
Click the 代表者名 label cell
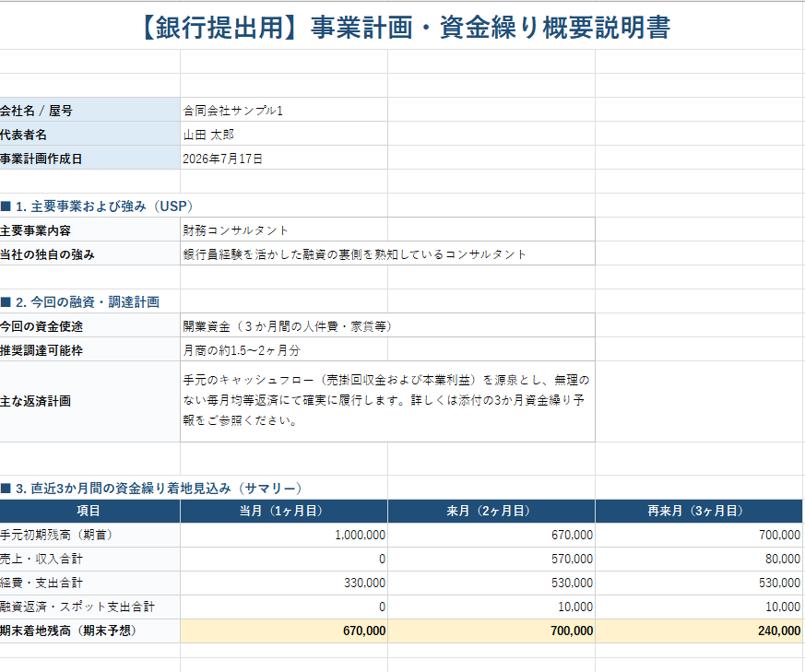pos(89,134)
